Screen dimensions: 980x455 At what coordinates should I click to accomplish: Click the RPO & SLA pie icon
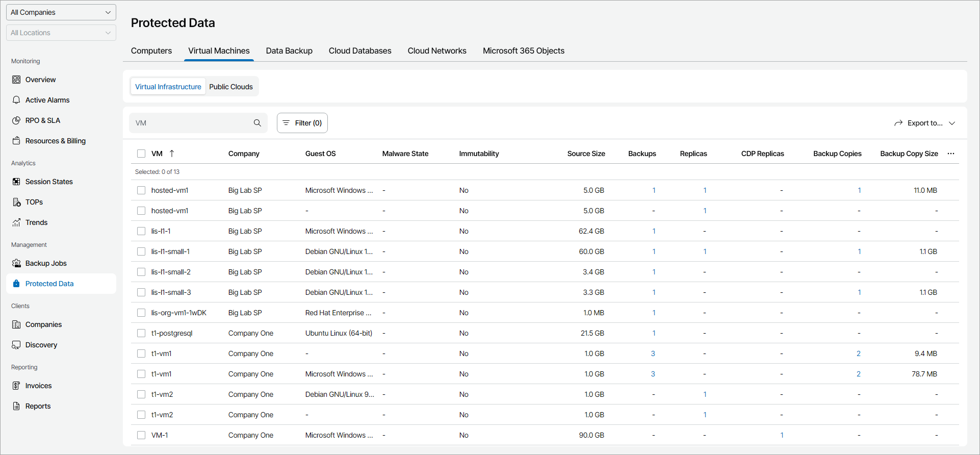[x=16, y=120]
